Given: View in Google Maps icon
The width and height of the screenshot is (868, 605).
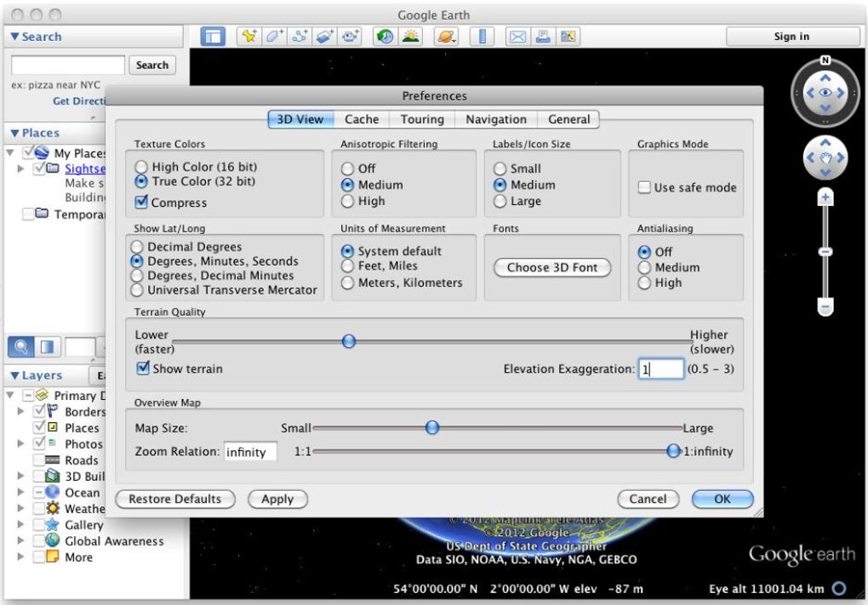Looking at the screenshot, I should click(x=568, y=37).
